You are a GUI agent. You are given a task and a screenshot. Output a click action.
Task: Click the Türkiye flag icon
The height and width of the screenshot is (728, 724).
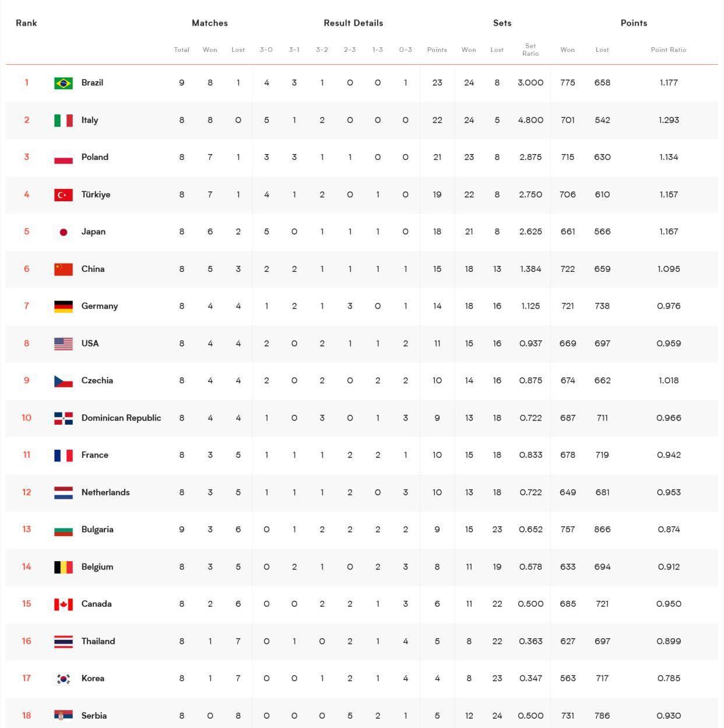(64, 195)
